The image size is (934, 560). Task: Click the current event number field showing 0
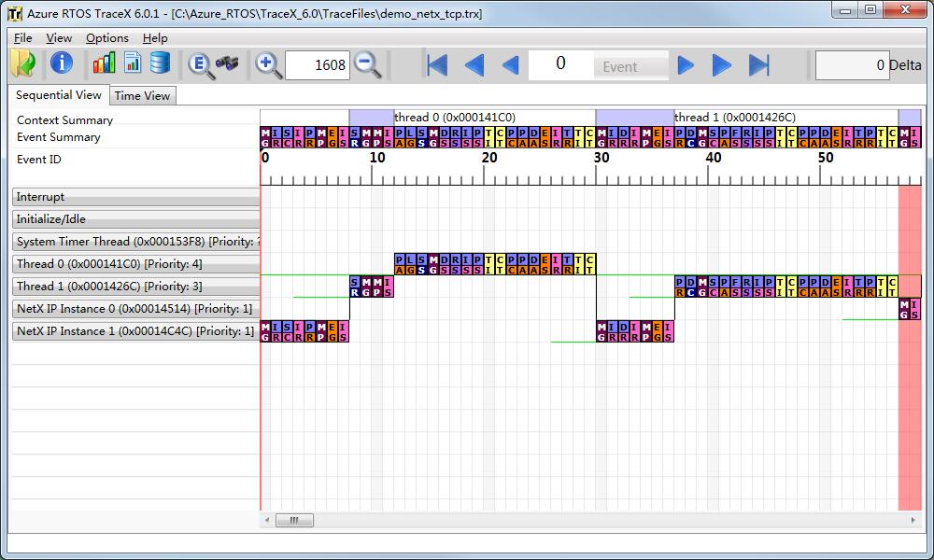560,63
